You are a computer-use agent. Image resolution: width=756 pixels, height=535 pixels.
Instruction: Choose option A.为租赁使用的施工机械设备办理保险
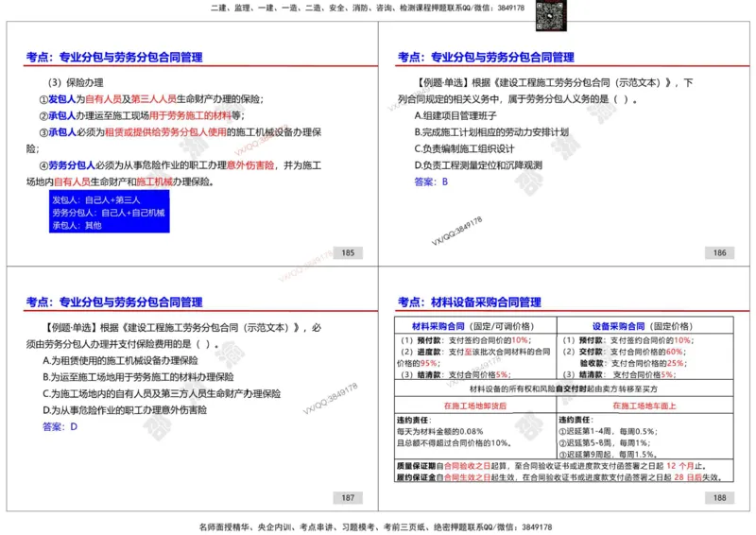[x=120, y=361]
